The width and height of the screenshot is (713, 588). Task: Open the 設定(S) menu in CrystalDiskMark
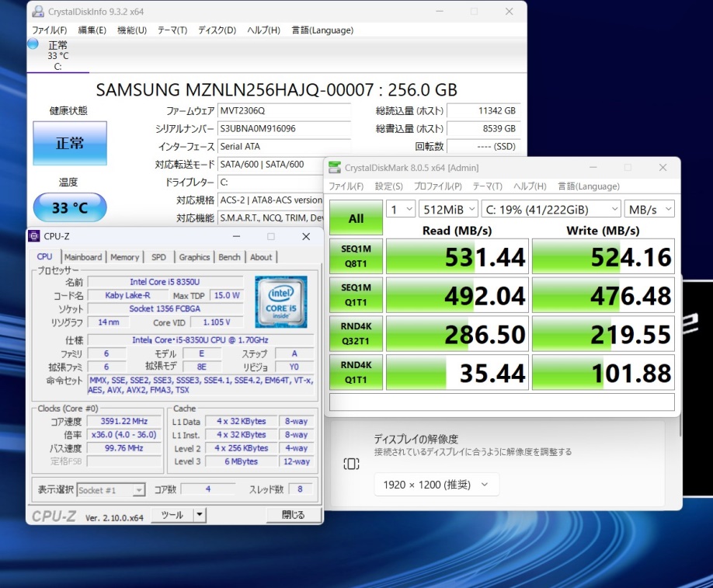point(389,186)
